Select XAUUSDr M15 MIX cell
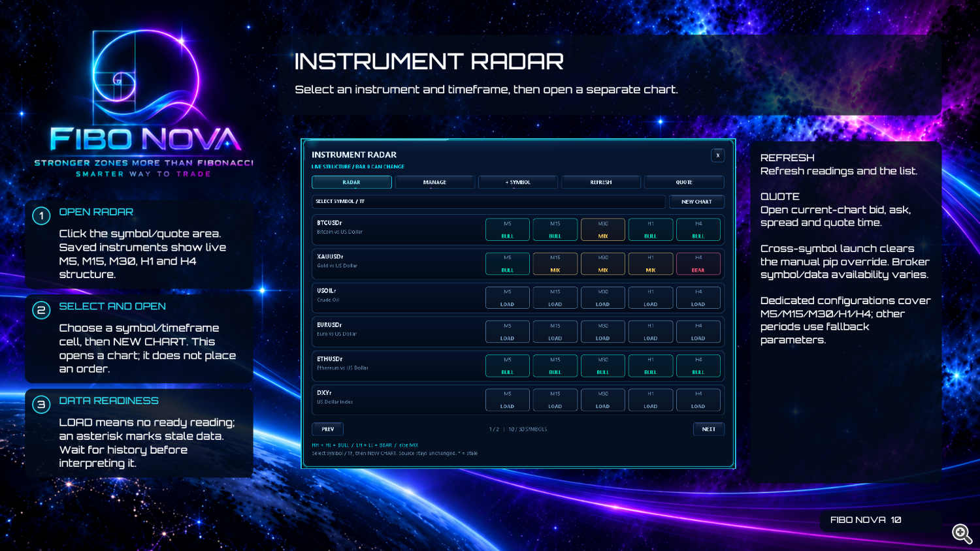The height and width of the screenshot is (551, 980). pos(555,264)
